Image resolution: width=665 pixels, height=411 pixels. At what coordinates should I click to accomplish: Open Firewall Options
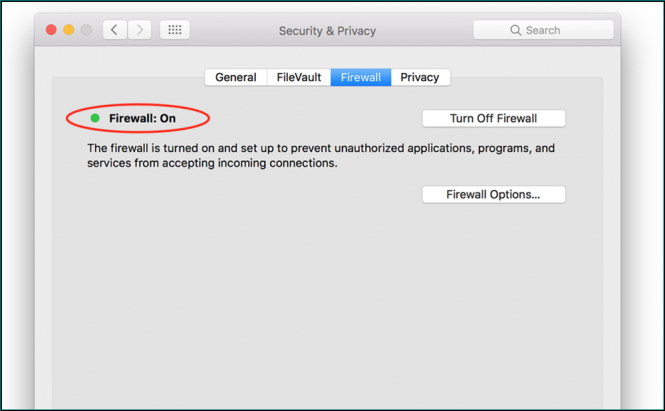click(x=493, y=194)
